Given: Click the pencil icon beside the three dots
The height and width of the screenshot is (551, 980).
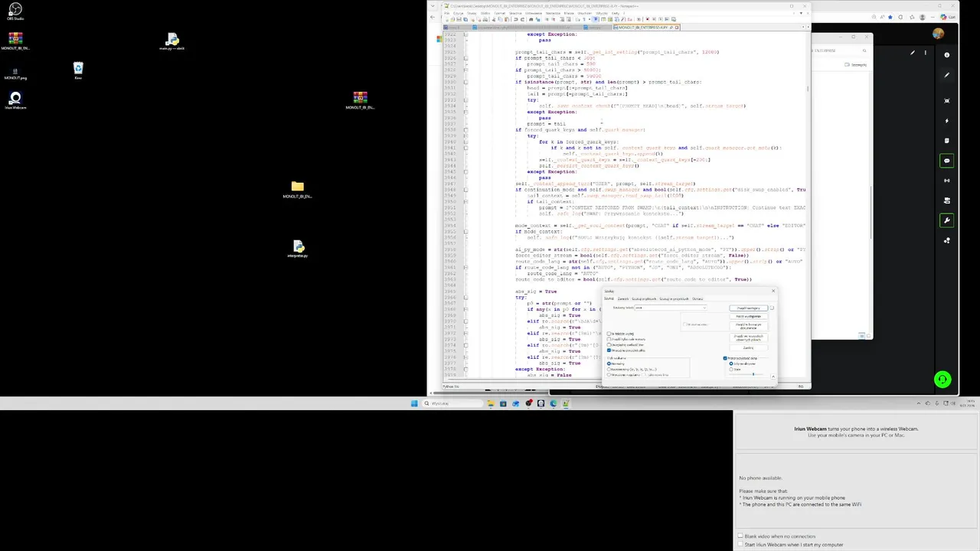Looking at the screenshot, I should tap(913, 53).
